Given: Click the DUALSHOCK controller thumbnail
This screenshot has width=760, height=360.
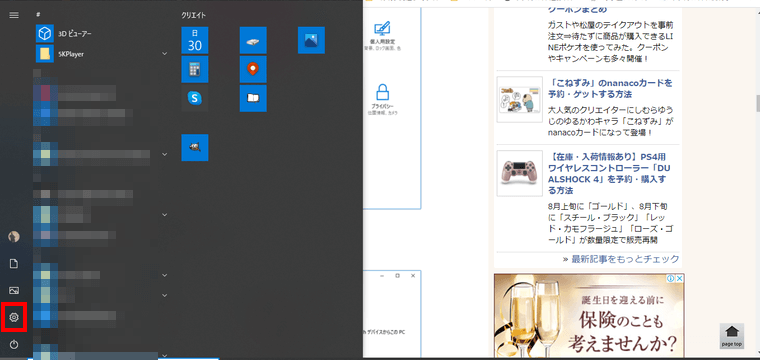Looking at the screenshot, I should [520, 173].
